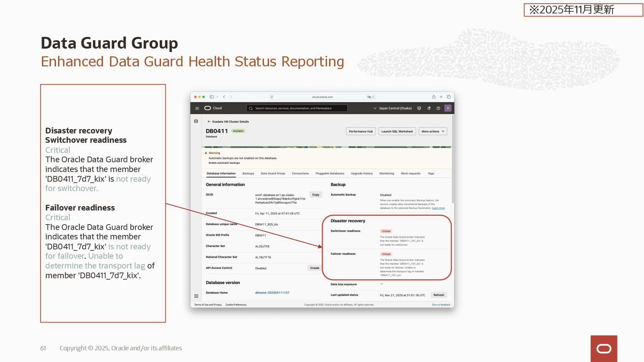
Task: Switch to the Data Guard Group tab
Action: [273, 174]
